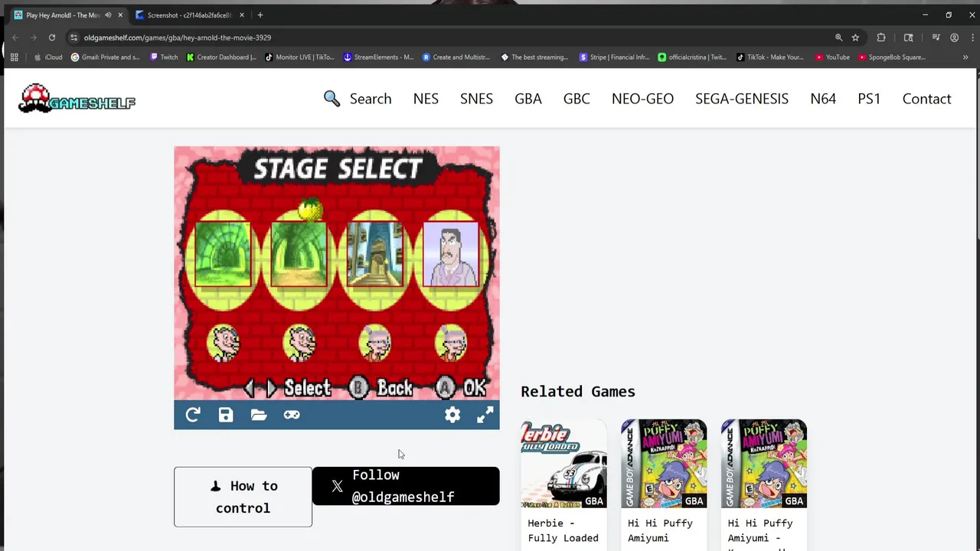Open the PS1 games menu
Viewport: 980px width, 551px height.
[x=869, y=99]
